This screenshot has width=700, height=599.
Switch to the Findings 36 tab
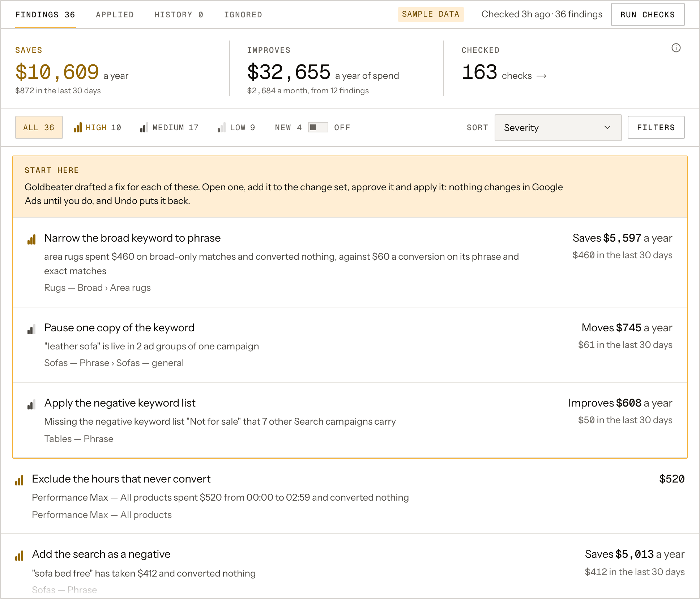click(x=45, y=15)
